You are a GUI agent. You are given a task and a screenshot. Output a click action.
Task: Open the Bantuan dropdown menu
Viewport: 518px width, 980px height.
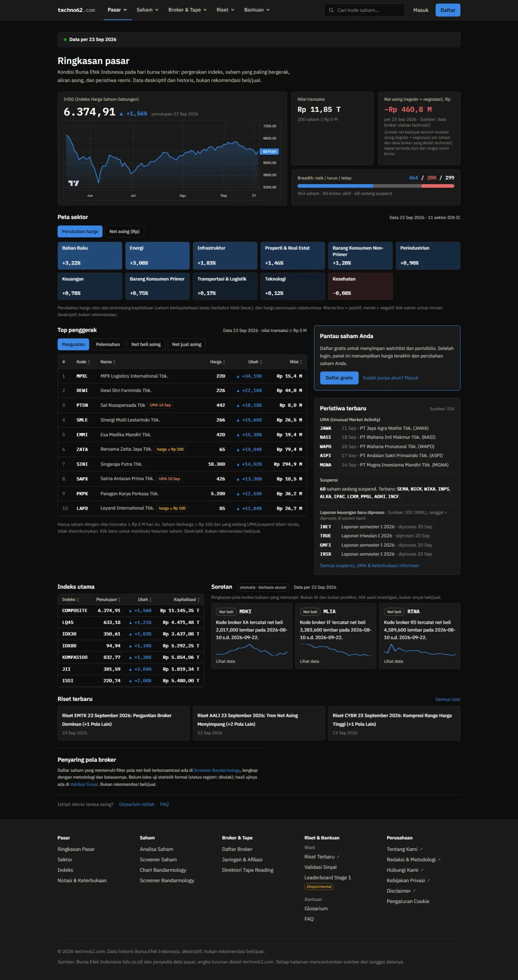pos(257,10)
